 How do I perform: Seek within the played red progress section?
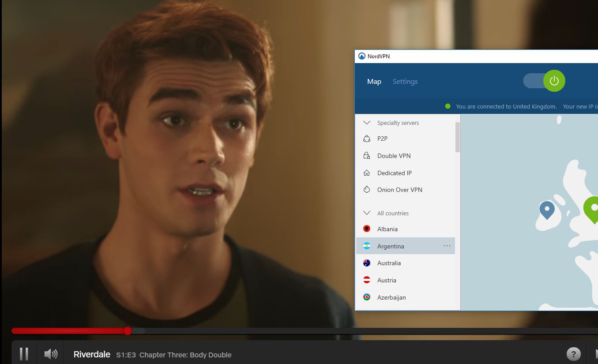69,331
